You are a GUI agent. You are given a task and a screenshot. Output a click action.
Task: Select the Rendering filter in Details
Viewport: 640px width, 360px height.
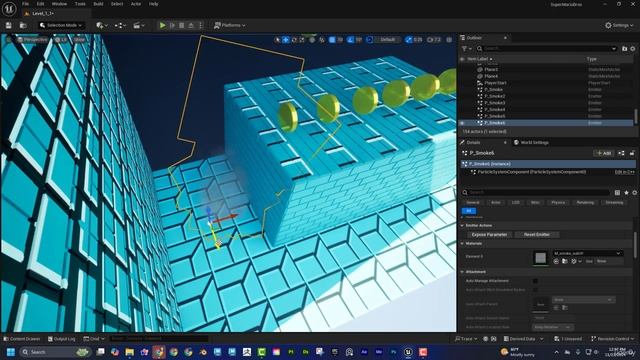(x=585, y=202)
